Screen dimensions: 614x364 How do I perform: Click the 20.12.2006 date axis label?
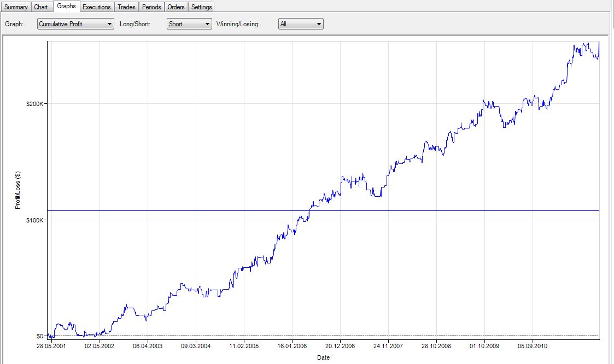[340, 346]
